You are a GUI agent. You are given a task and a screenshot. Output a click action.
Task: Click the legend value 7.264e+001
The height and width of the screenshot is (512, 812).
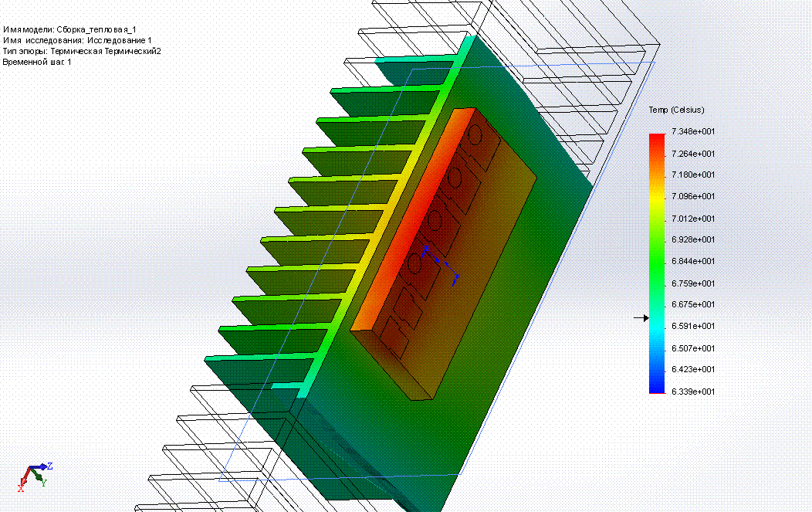click(x=693, y=154)
